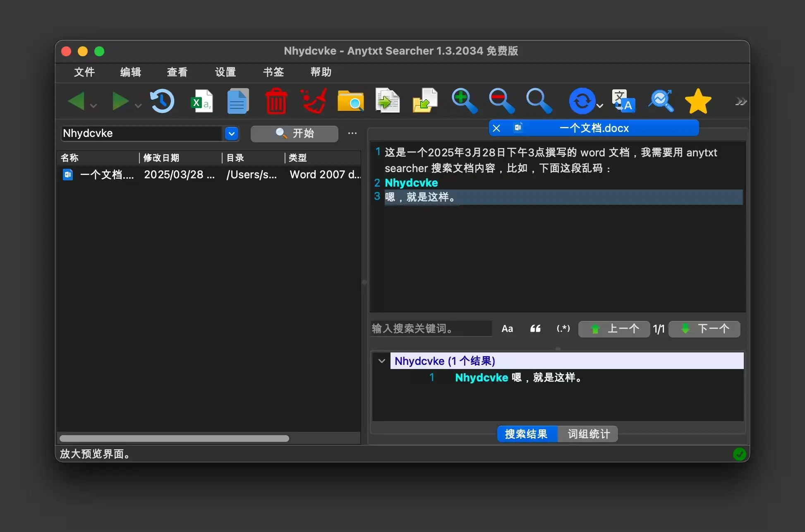The width and height of the screenshot is (805, 532).
Task: Open the refresh icon dropdown arrow
Action: coord(600,106)
